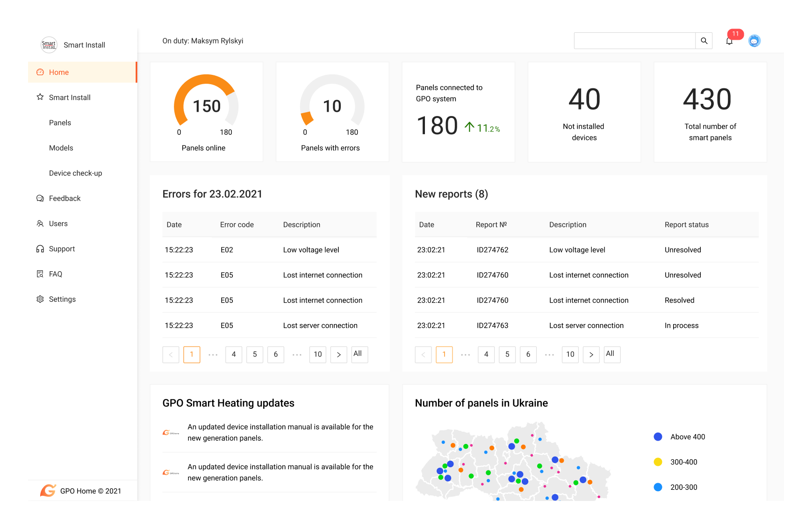Viewport: 812px width, 529px height.
Task: Open notifications bell with 11 badge
Action: coord(729,41)
